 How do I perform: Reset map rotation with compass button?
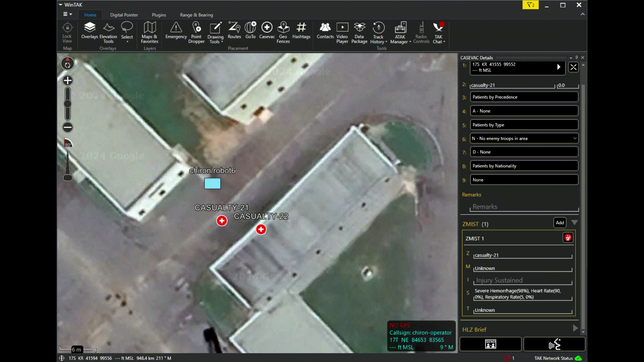(67, 64)
